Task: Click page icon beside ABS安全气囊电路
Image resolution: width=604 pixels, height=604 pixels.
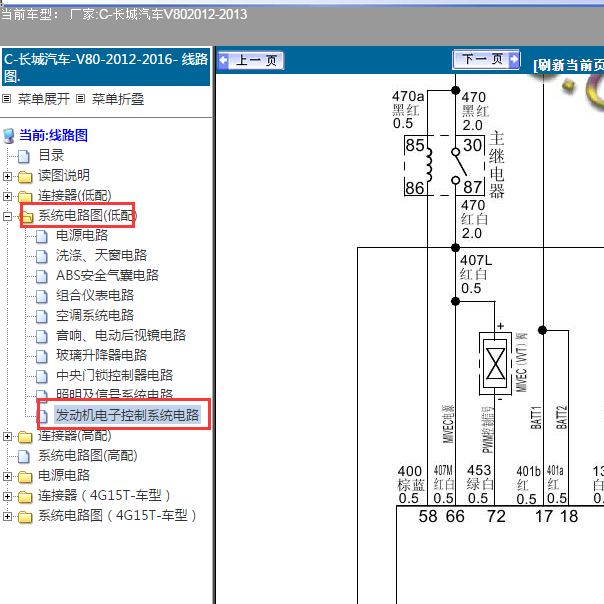Action: point(42,276)
